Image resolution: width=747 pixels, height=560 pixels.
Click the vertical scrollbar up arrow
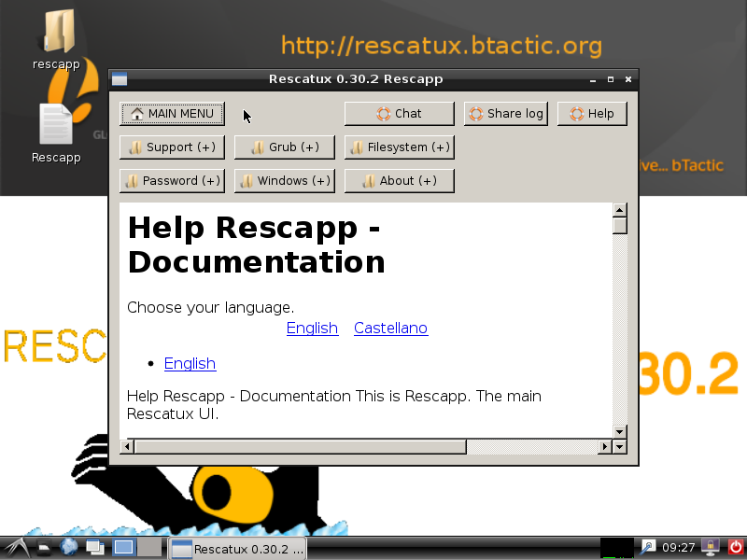(619, 210)
